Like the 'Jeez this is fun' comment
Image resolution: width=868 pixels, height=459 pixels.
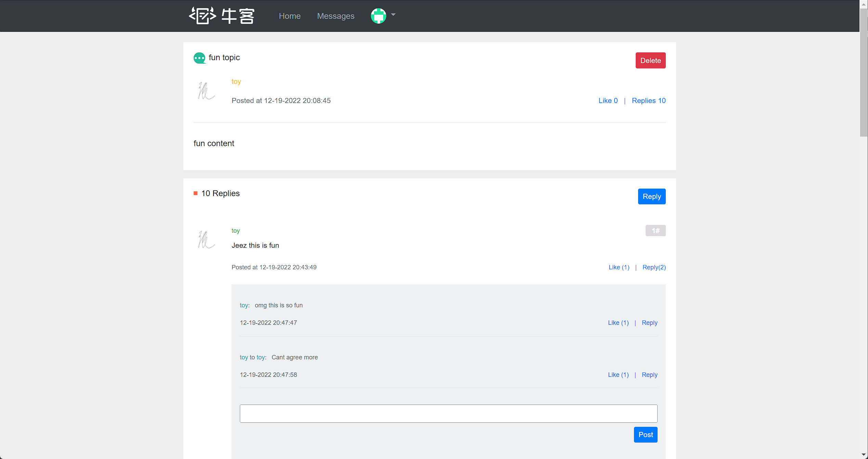(x=619, y=267)
